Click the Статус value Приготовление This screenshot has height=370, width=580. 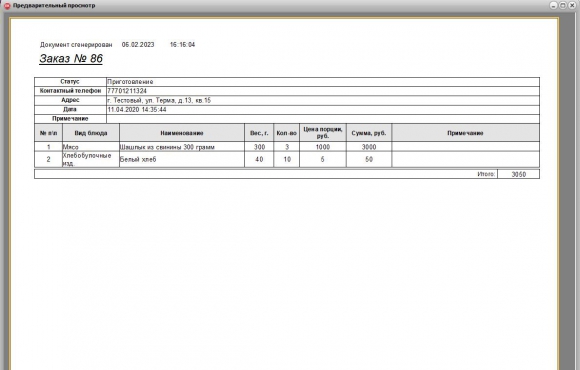point(130,82)
